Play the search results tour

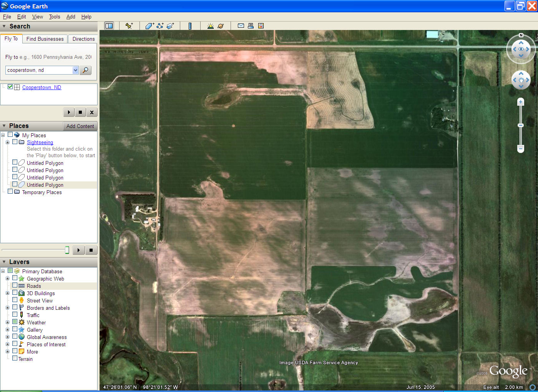pyautogui.click(x=69, y=112)
